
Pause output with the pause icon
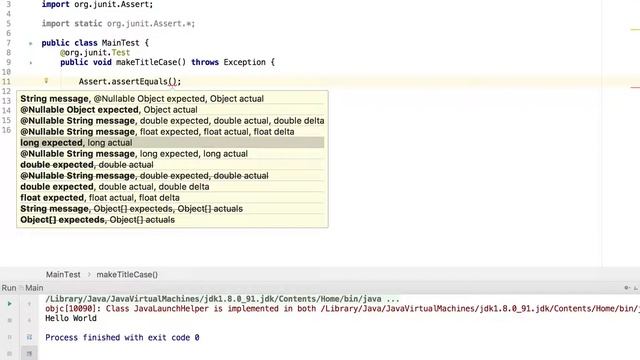9,337
